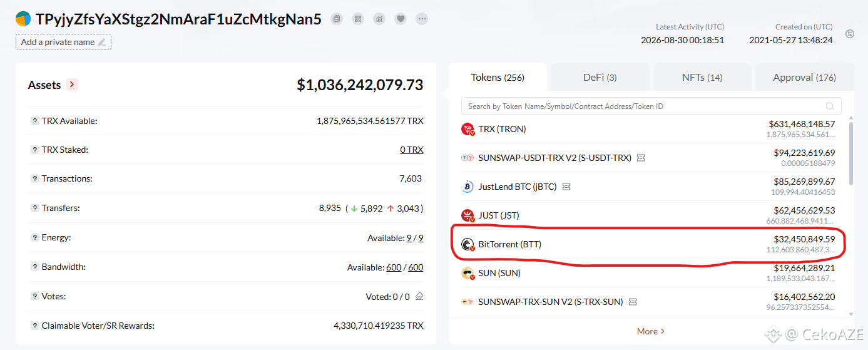Click the JUST (JST) token logo

coord(467,215)
